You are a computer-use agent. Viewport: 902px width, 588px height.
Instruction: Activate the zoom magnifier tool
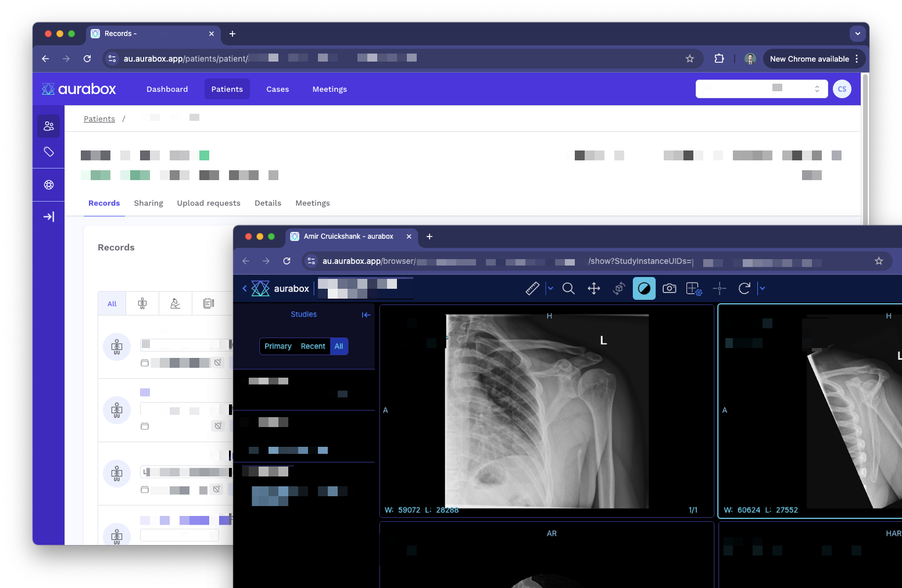(x=568, y=289)
